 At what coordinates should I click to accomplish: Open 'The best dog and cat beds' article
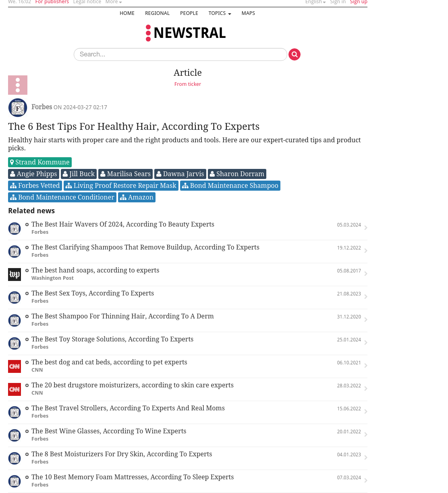pos(109,362)
